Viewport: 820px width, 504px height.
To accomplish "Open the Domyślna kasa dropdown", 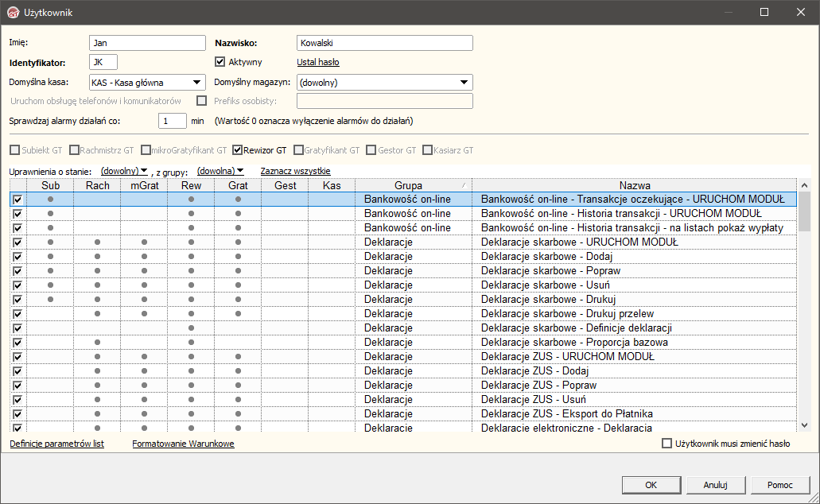I will click(196, 82).
